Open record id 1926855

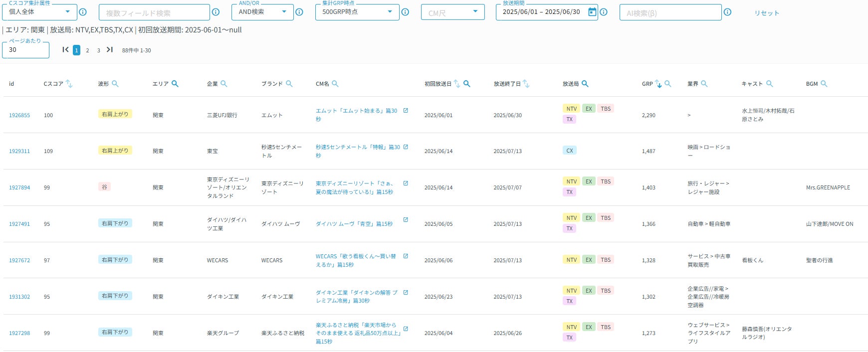(x=19, y=115)
